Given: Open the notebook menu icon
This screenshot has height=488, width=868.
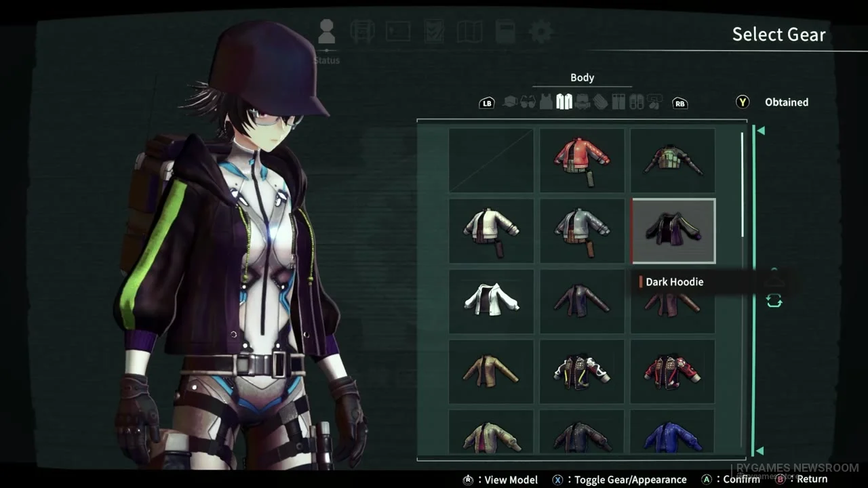Looking at the screenshot, I should pos(505,31).
